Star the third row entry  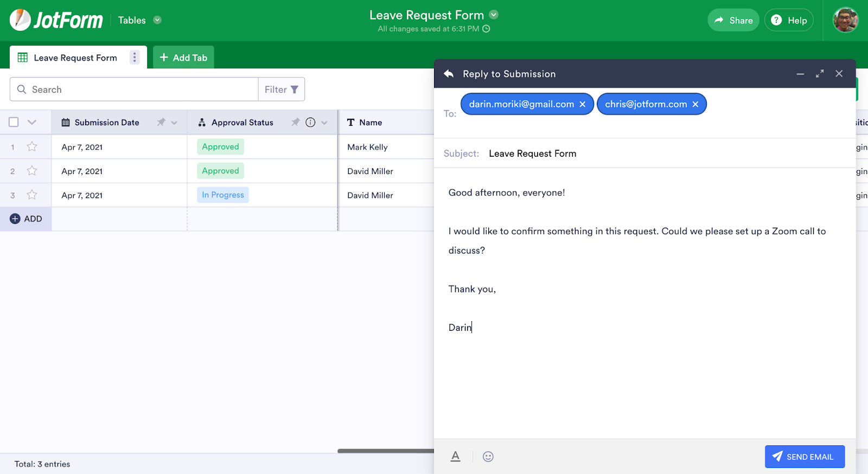[32, 195]
